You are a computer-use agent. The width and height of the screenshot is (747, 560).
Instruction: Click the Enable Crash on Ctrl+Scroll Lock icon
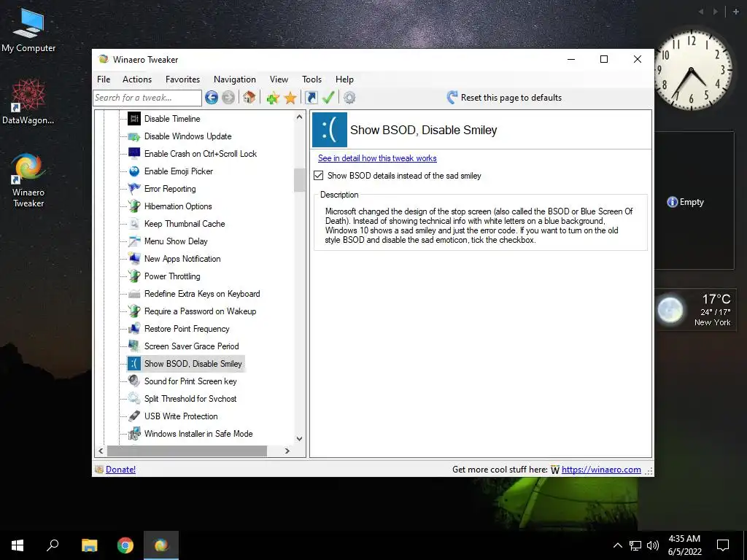134,153
